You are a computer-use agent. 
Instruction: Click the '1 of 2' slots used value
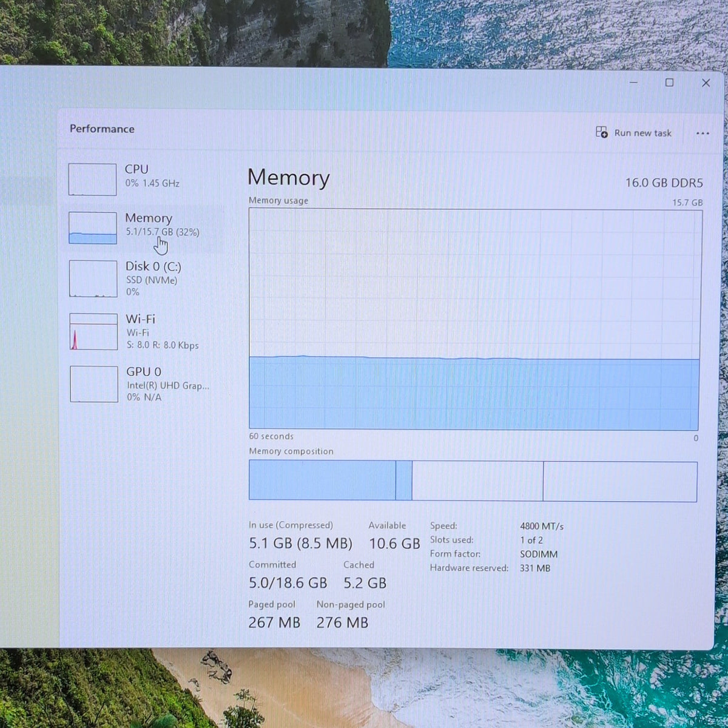531,540
